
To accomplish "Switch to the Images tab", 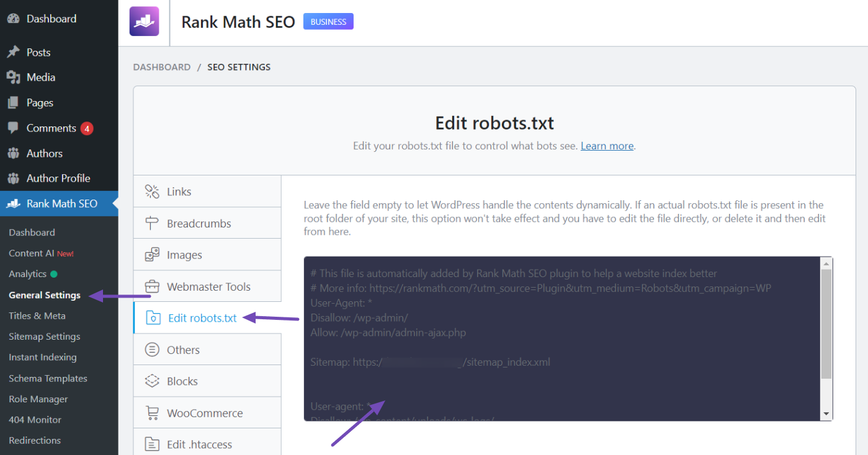I will [x=207, y=255].
